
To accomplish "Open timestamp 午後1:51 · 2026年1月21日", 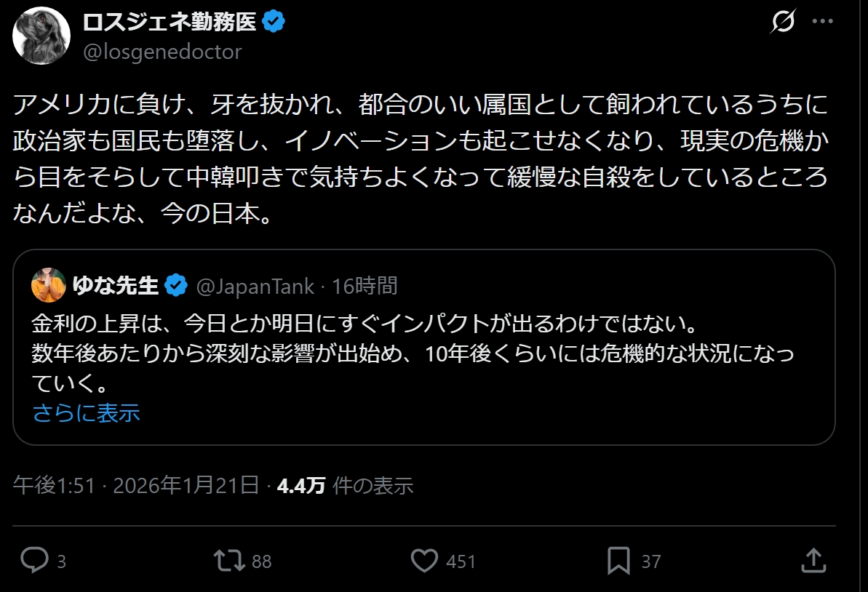I will point(136,485).
